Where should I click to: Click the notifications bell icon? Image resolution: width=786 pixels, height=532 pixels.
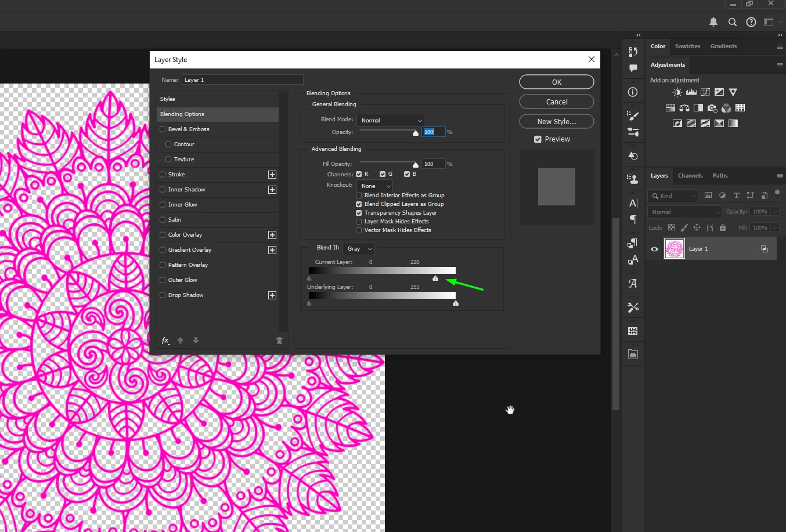(x=713, y=22)
